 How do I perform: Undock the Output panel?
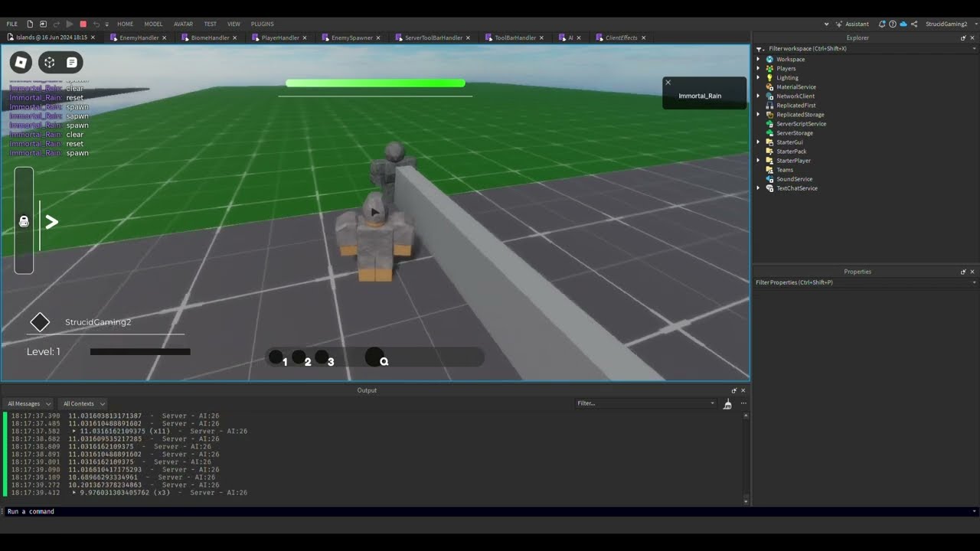click(733, 390)
